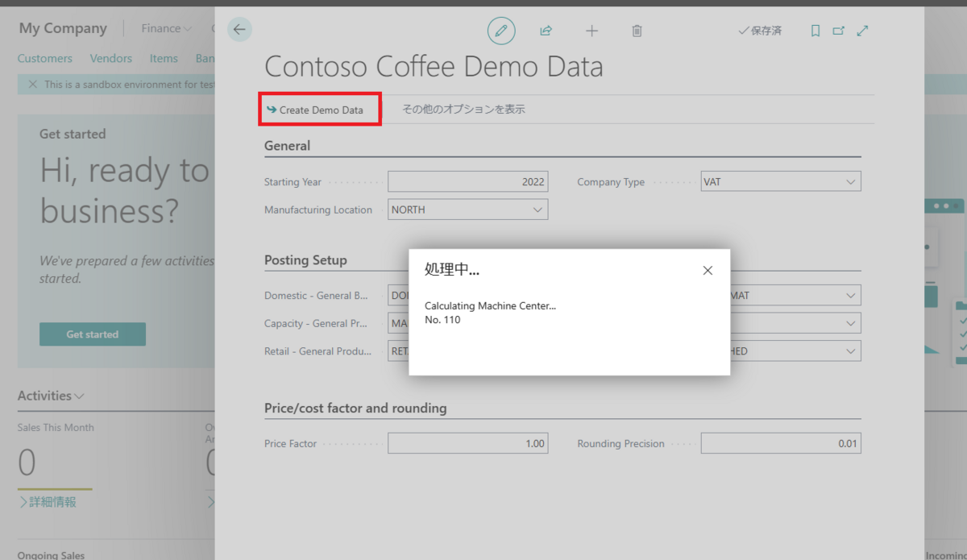Click the back arrow to leave the page
The height and width of the screenshot is (560, 967).
click(239, 29)
